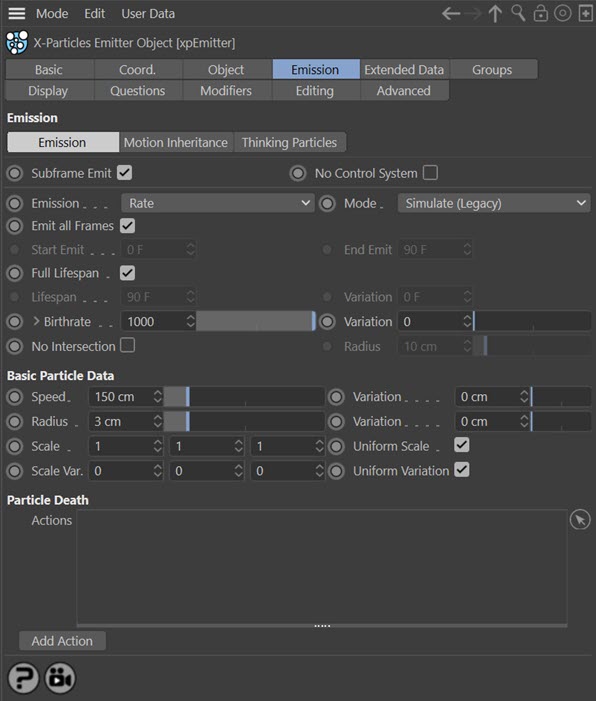
Task: Click Speed Variation stepper arrows
Action: 524,397
